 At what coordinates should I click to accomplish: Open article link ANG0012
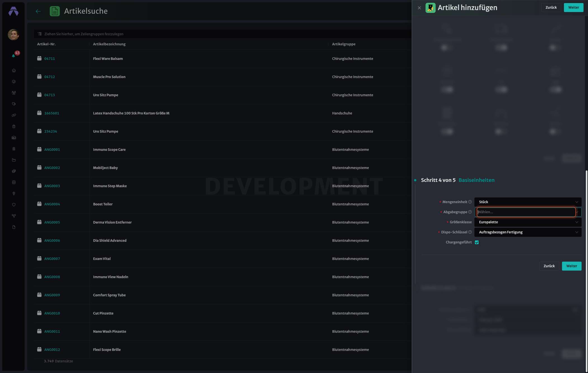pyautogui.click(x=52, y=349)
